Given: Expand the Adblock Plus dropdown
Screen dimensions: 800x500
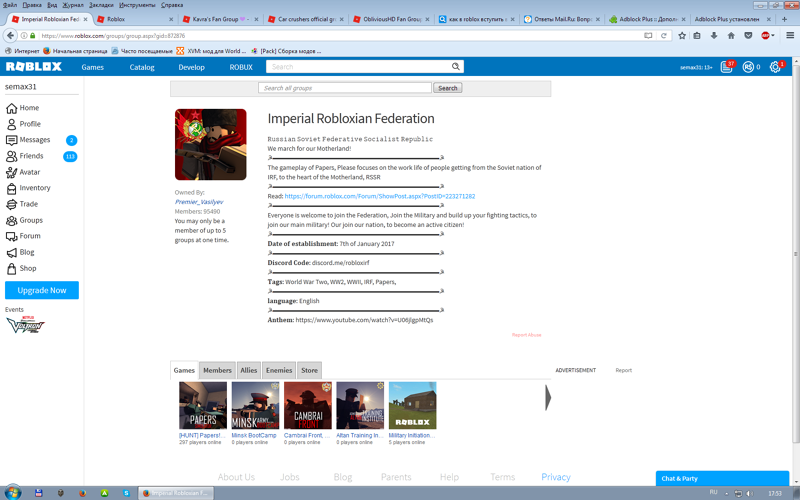Looking at the screenshot, I should click(x=774, y=35).
